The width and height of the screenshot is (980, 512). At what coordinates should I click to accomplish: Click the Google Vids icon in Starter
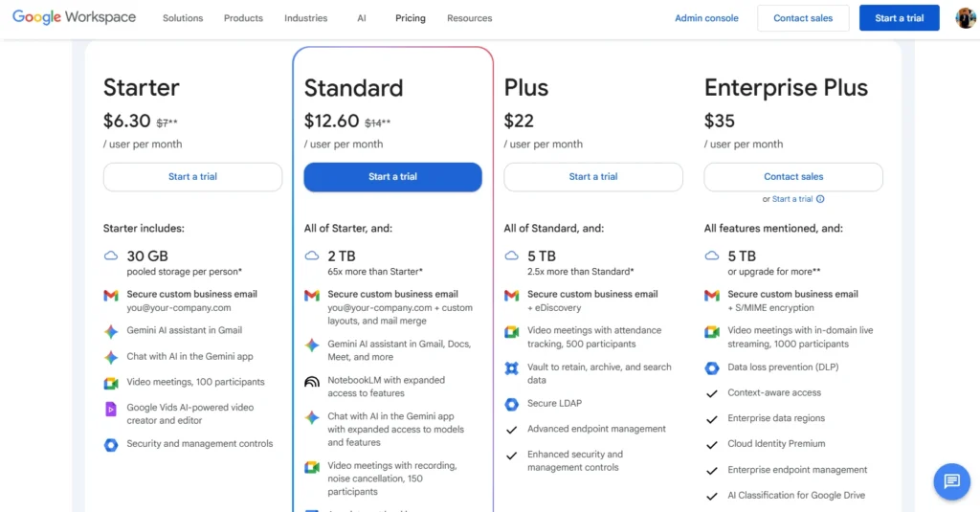point(111,409)
